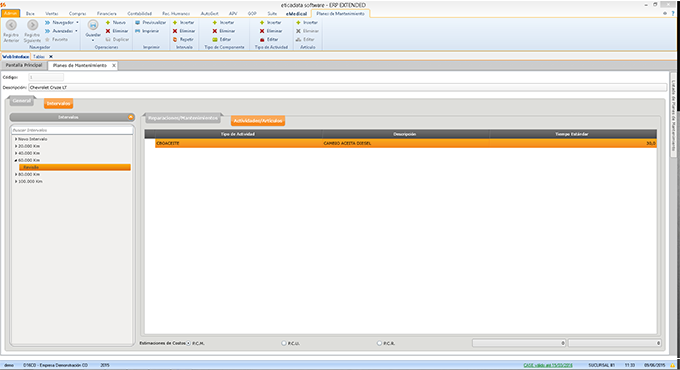Image resolution: width=680 pixels, height=370 pixels.
Task: Select the CBOACEITE activity cell
Action: pyautogui.click(x=238, y=143)
